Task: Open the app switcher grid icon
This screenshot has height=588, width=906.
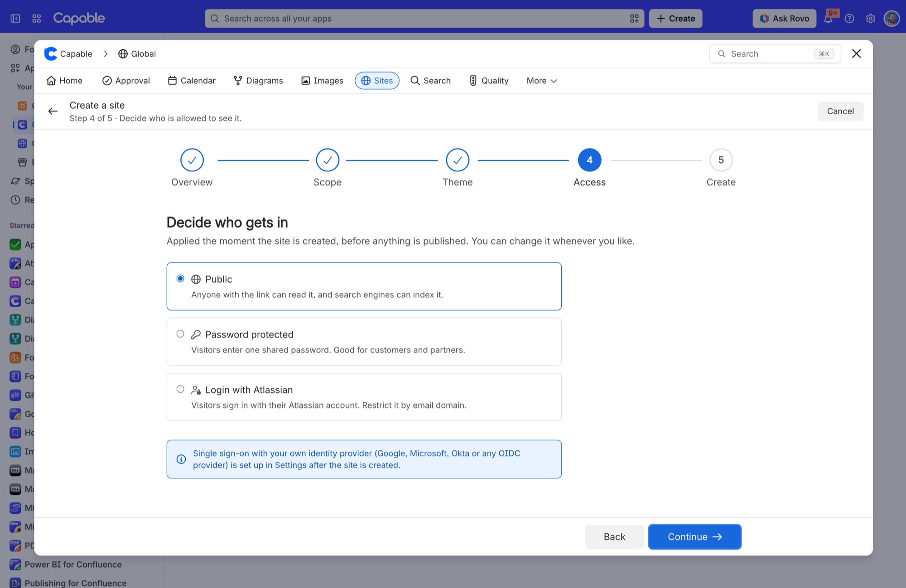Action: 37,19
